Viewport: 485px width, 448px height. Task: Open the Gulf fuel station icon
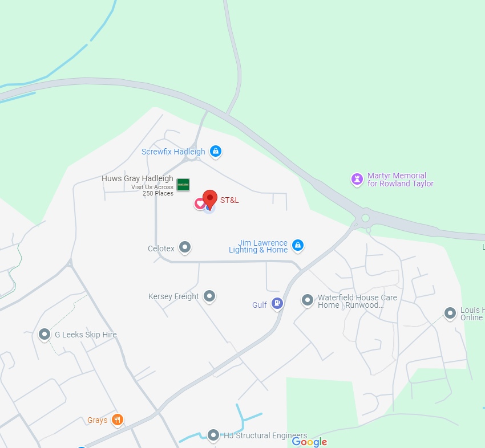(277, 304)
